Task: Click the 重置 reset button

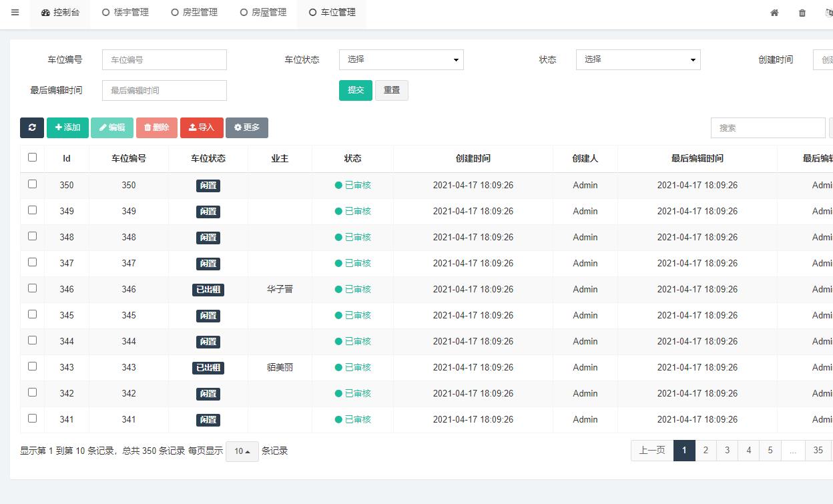Action: click(392, 90)
